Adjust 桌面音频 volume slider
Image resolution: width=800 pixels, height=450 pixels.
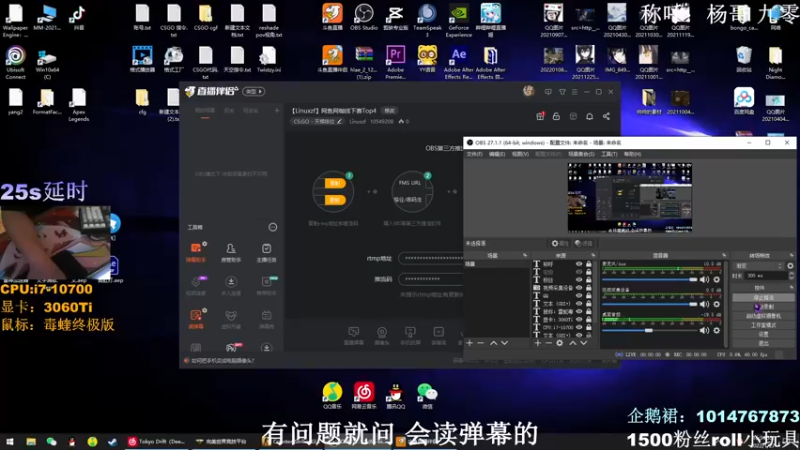tap(649, 330)
